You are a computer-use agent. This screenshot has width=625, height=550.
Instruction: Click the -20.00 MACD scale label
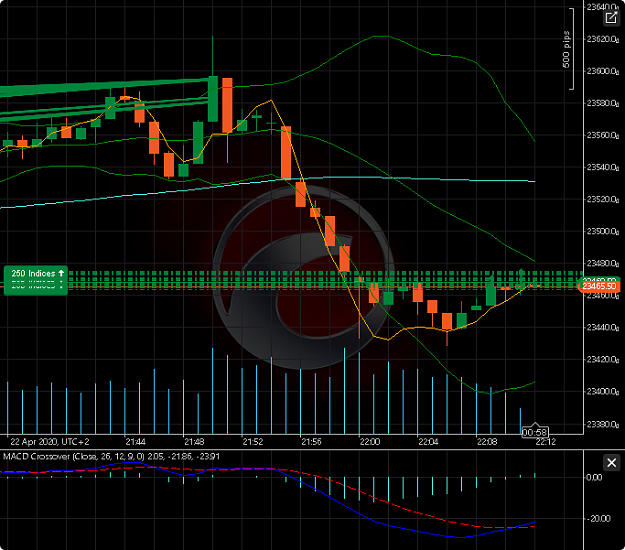[x=599, y=519]
